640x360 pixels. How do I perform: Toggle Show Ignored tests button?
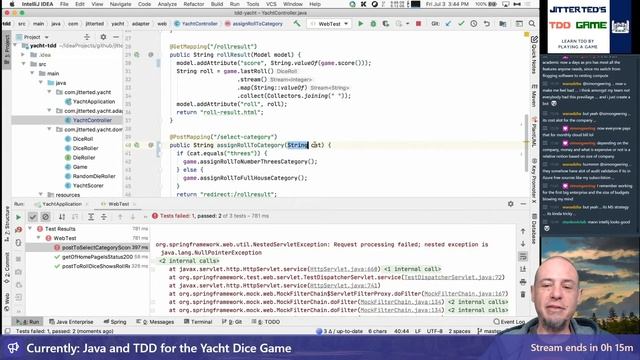coord(45,217)
